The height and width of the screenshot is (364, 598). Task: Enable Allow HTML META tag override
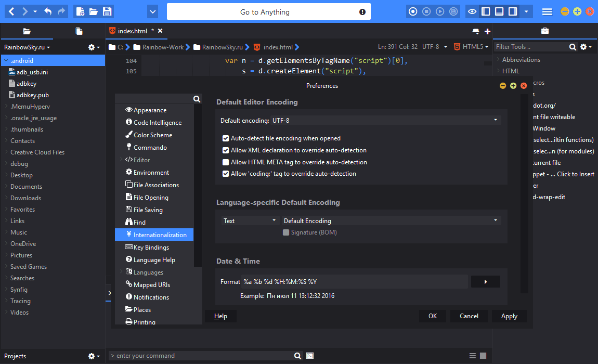pyautogui.click(x=226, y=162)
